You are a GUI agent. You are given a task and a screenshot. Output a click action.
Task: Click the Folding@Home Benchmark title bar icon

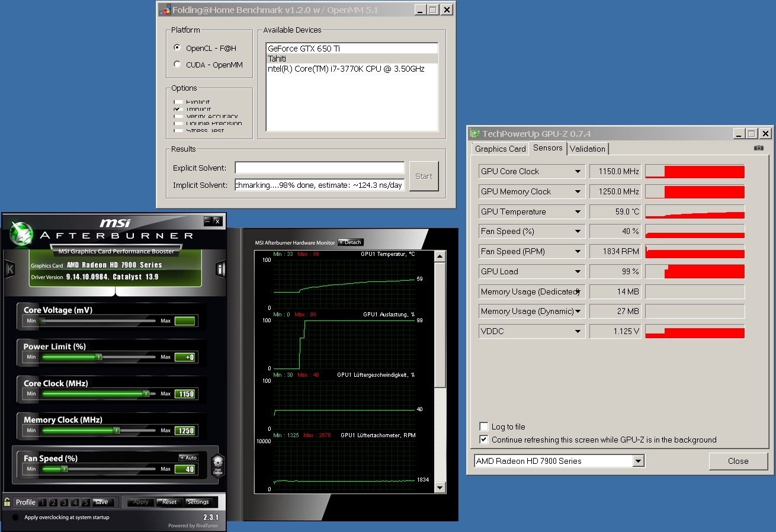[x=165, y=10]
